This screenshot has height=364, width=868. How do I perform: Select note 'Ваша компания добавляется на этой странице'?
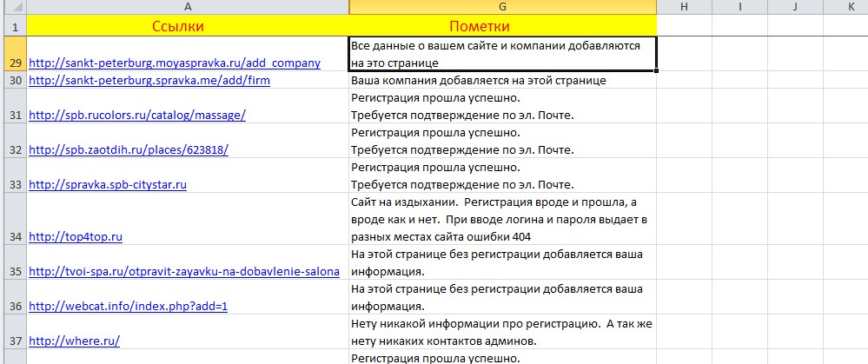[503, 80]
